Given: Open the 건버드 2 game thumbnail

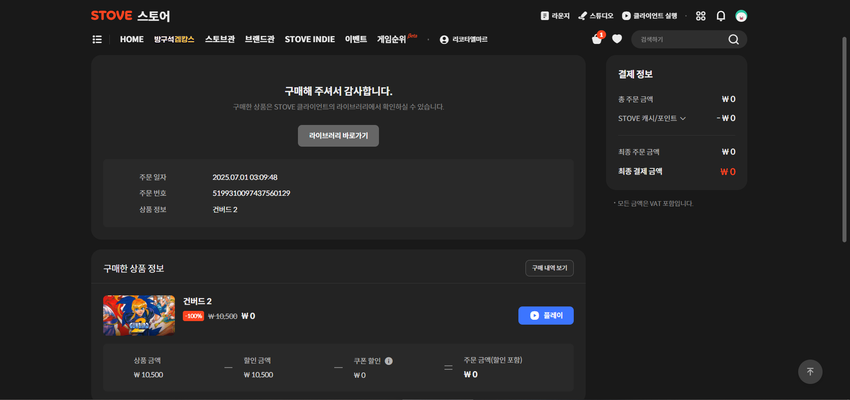Looking at the screenshot, I should click(139, 315).
